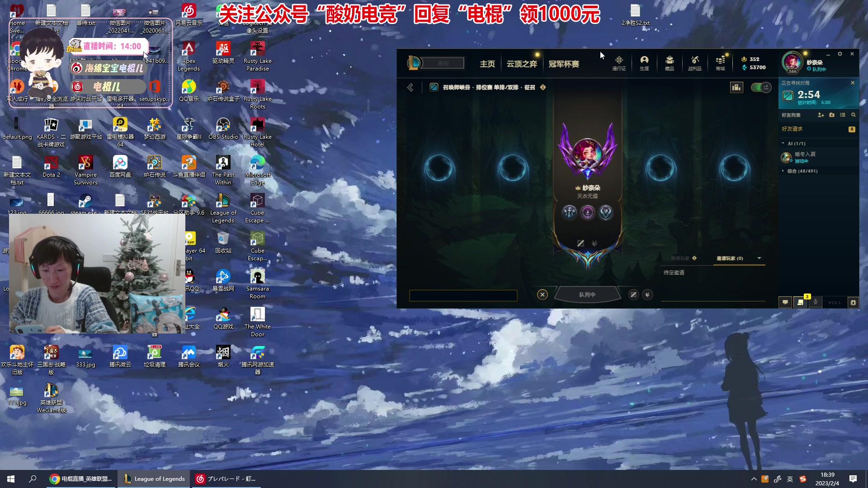Click first empty lobby slot on left
868x488 pixels.
[x=439, y=168]
